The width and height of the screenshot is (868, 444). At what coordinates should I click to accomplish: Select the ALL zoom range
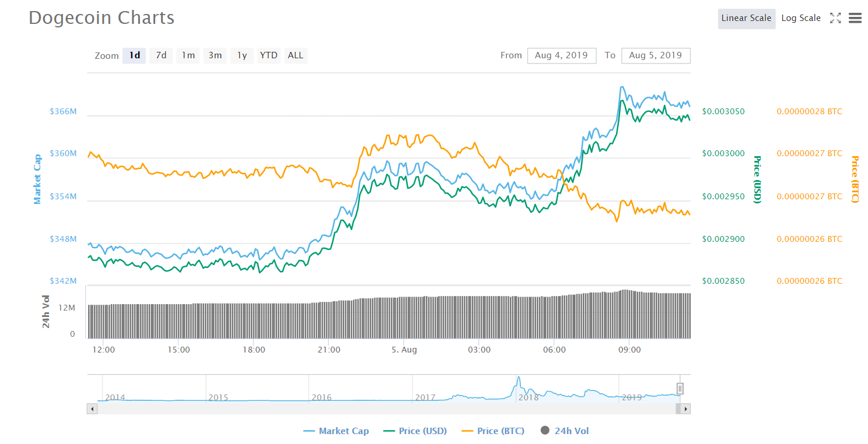point(296,55)
